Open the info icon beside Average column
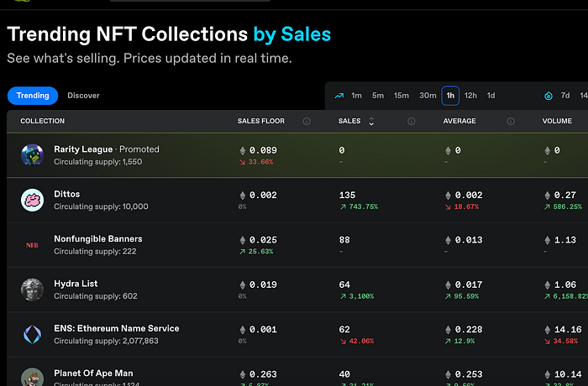This screenshot has width=588, height=386. pyautogui.click(x=511, y=122)
